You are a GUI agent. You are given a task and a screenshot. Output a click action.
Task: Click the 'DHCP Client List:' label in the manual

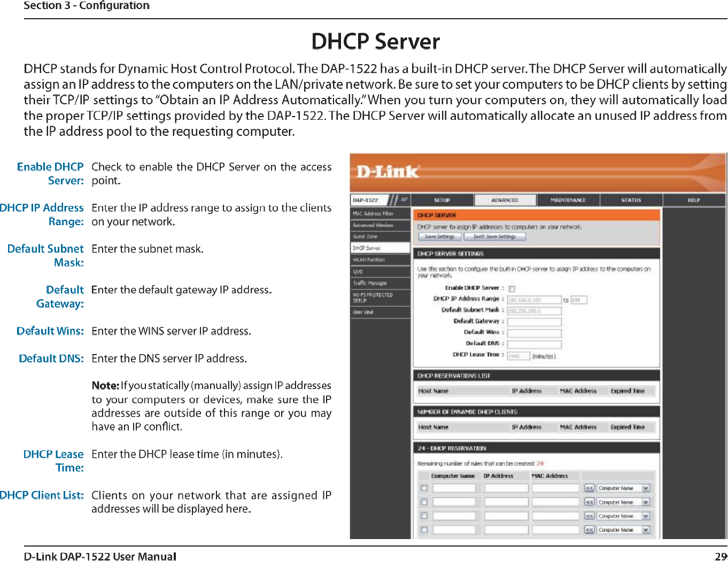pos(42,495)
